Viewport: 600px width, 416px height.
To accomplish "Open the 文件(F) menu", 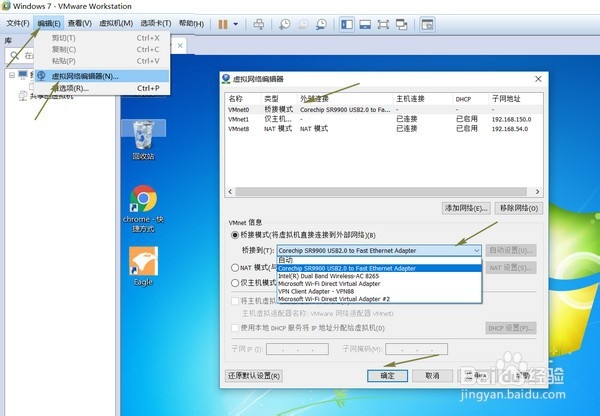I will point(18,24).
